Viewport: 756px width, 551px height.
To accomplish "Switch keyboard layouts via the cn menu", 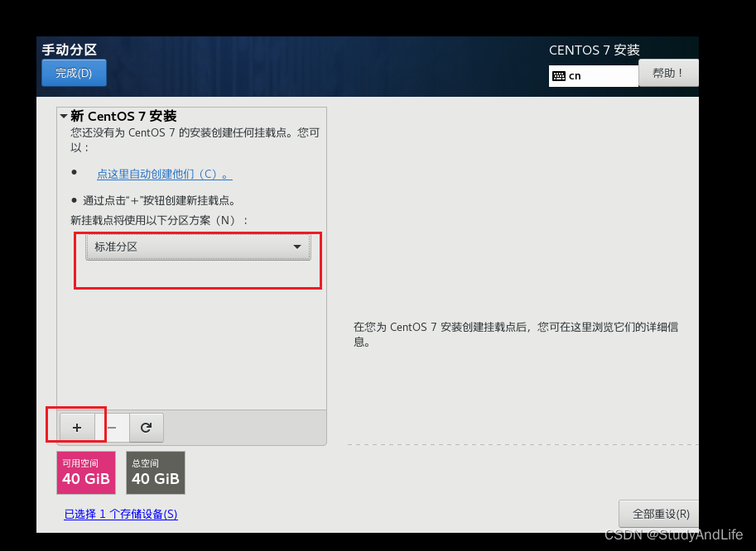I will point(593,76).
